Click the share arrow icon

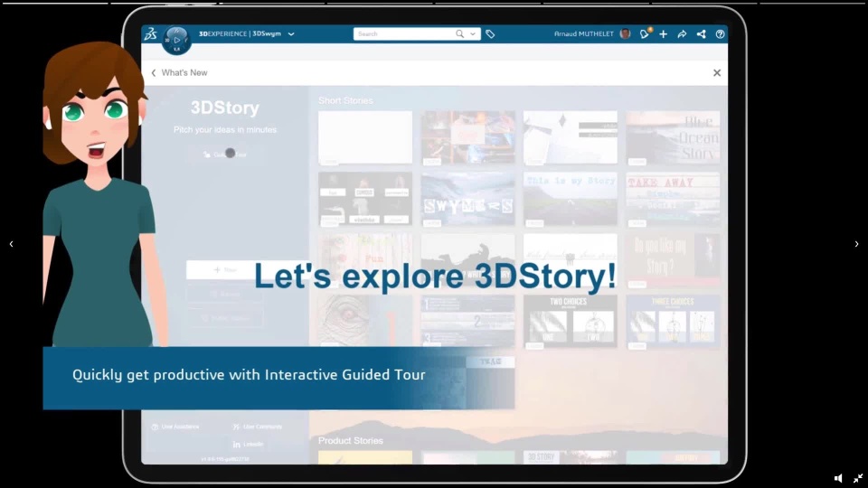(682, 34)
